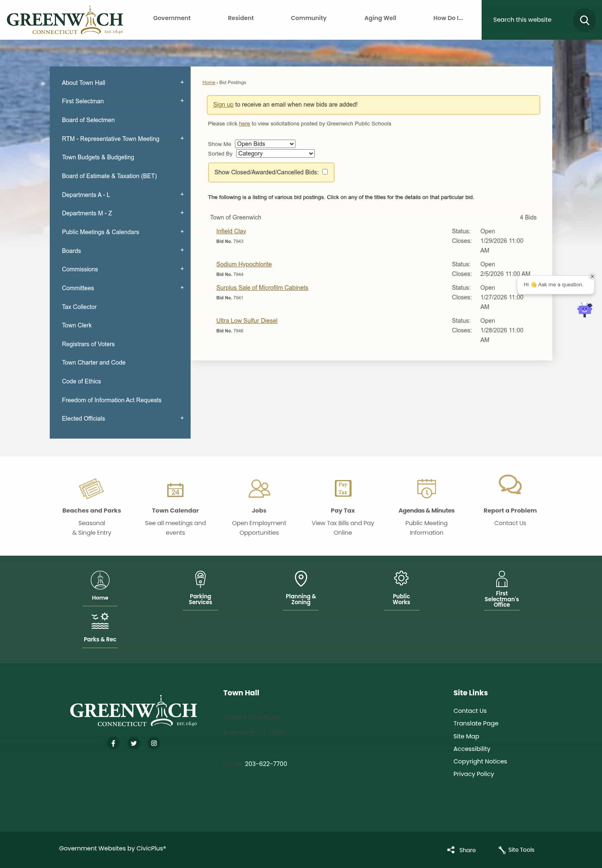Screen dimensions: 602x868
Task: Click the Ask me a question bubble
Action: [556, 285]
